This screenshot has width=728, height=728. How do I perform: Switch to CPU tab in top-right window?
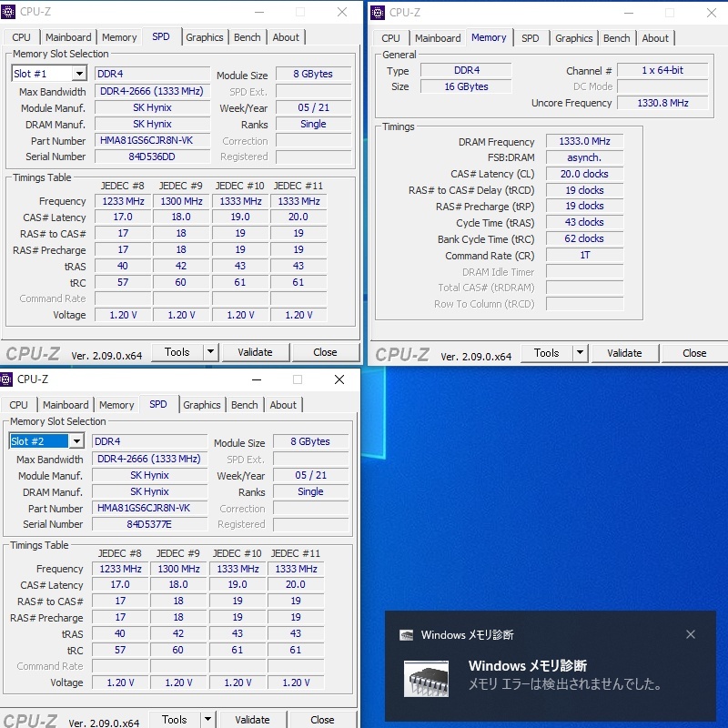tap(391, 38)
